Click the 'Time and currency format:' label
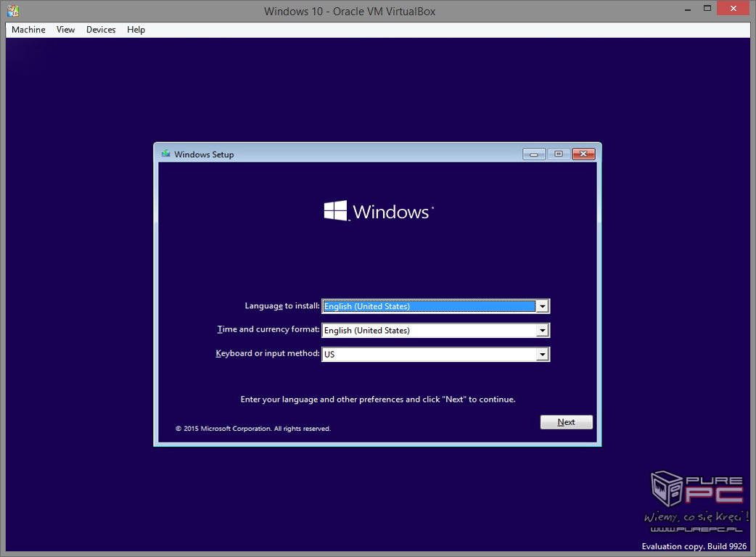 pyautogui.click(x=268, y=329)
